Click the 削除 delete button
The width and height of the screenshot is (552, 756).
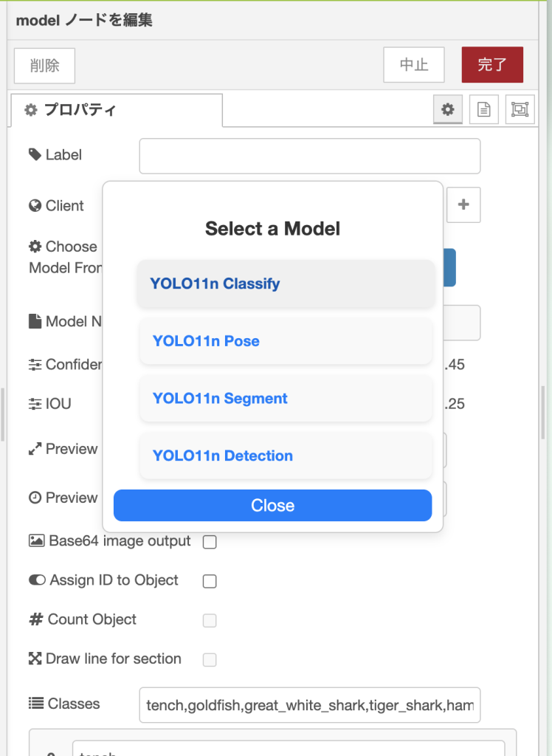click(45, 66)
